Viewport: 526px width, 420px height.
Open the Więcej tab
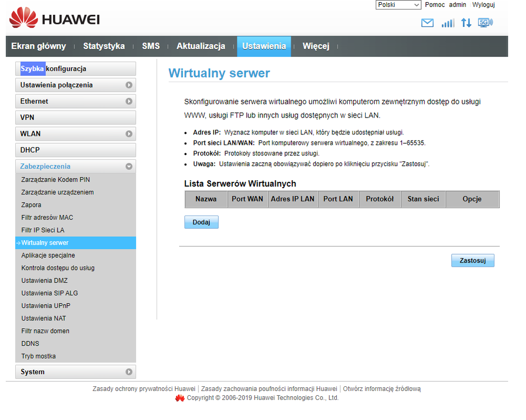pyautogui.click(x=316, y=46)
